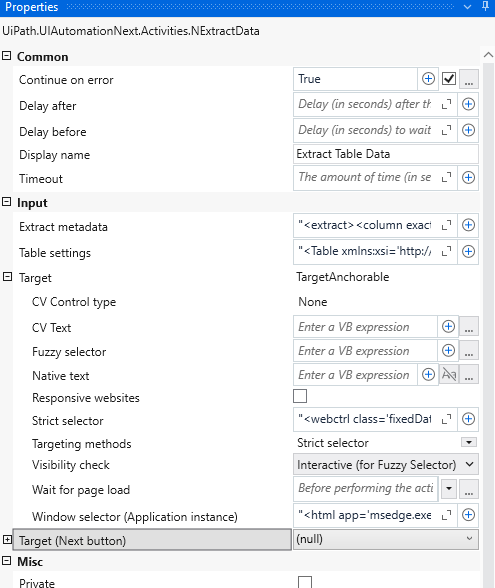The image size is (495, 588).
Task: Click the plus icon next to Extract metadata
Action: pos(468,225)
